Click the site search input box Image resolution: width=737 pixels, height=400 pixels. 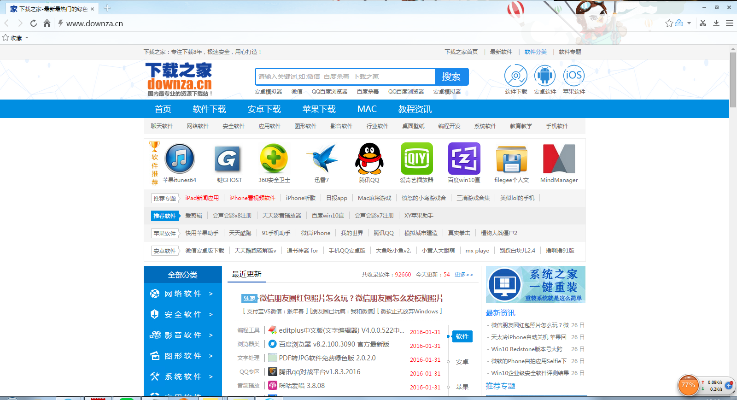[x=344, y=76]
